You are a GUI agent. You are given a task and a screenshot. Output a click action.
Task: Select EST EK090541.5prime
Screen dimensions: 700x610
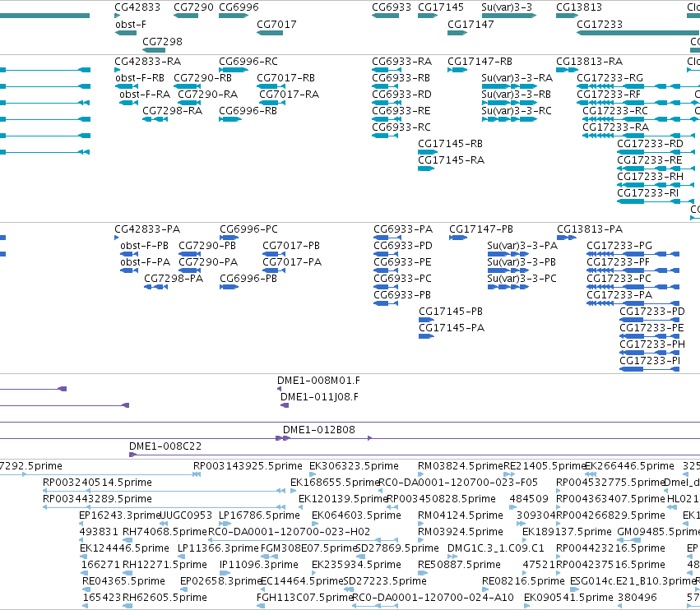pos(568,598)
